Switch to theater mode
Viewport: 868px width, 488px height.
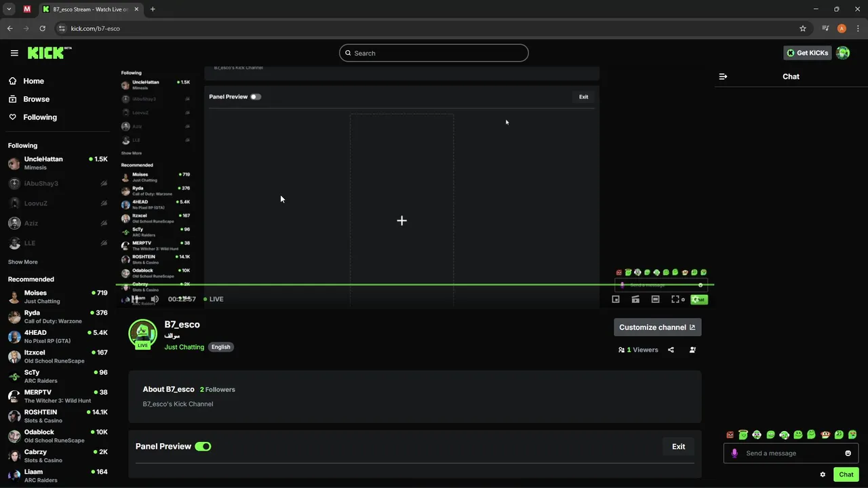pyautogui.click(x=655, y=299)
